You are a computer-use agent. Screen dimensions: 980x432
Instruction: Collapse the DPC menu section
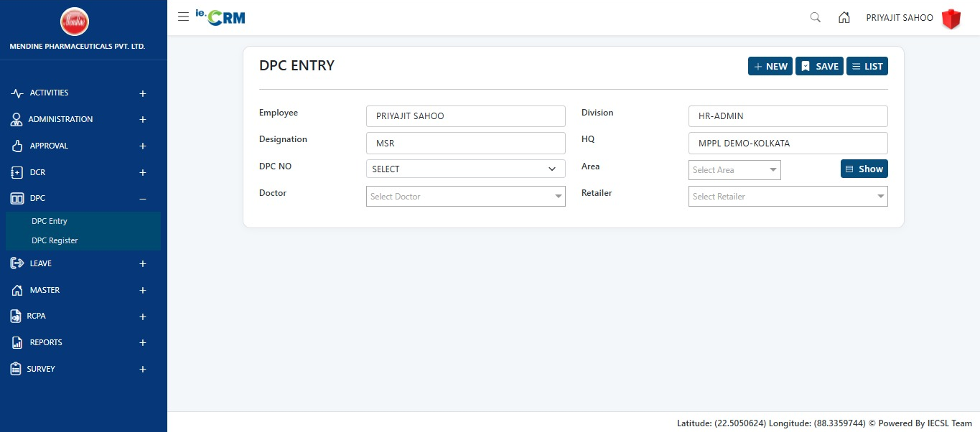click(x=143, y=199)
